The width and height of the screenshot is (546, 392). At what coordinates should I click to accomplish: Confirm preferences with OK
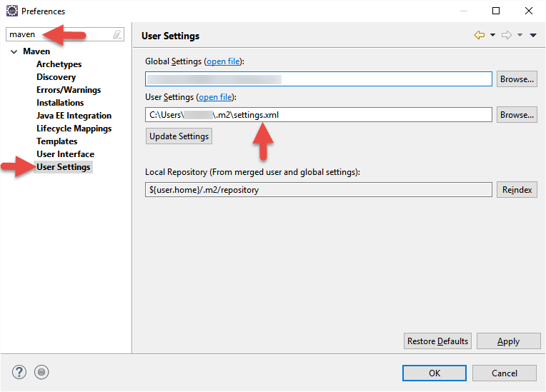click(x=435, y=373)
